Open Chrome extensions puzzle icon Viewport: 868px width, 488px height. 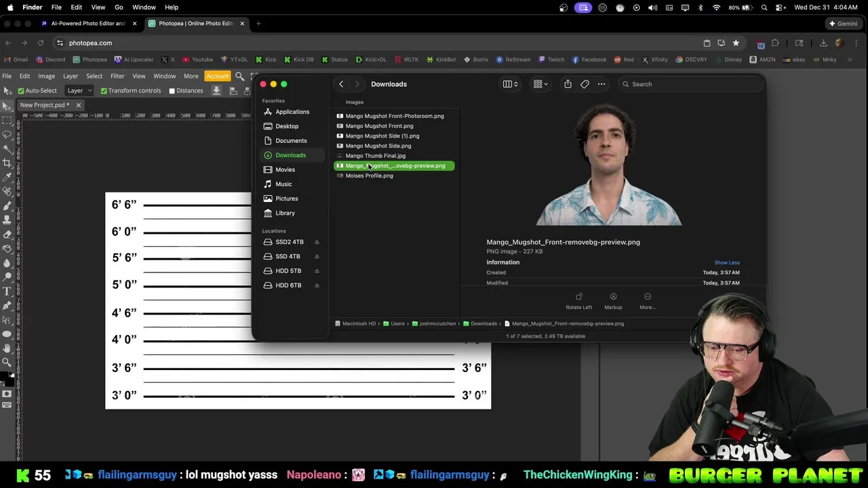775,43
